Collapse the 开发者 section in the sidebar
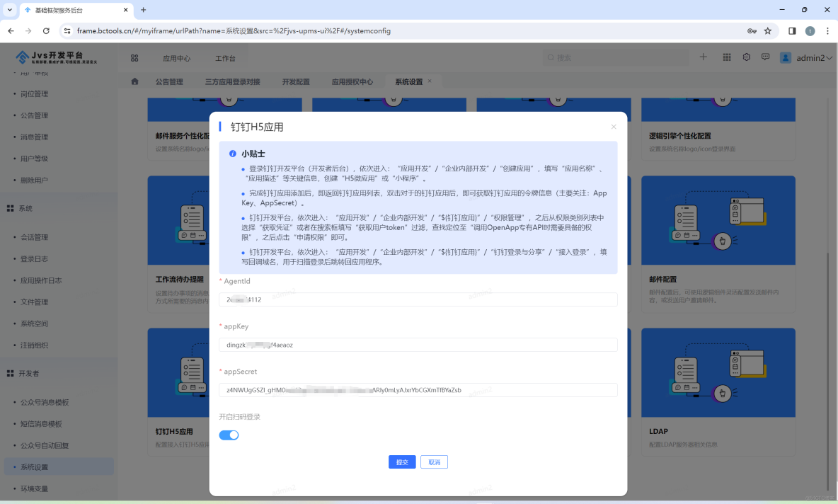 coord(29,373)
